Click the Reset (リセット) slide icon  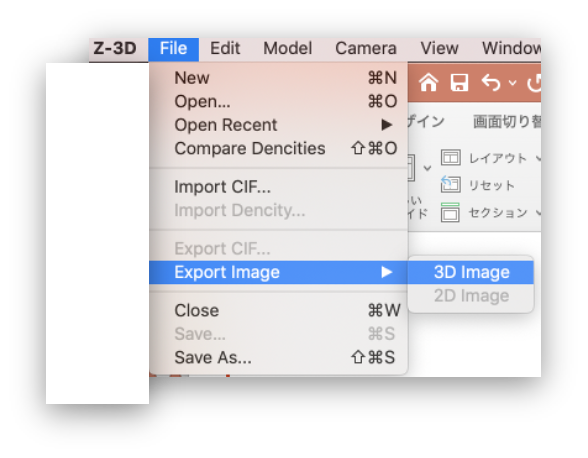click(x=450, y=184)
